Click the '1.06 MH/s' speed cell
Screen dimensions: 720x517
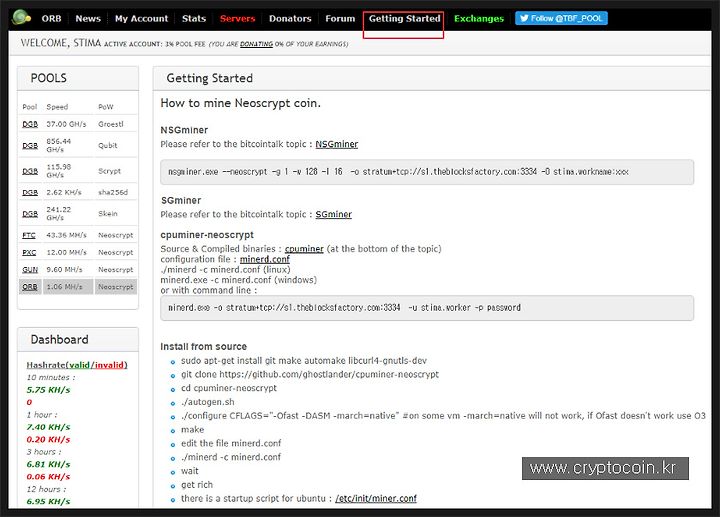64,287
